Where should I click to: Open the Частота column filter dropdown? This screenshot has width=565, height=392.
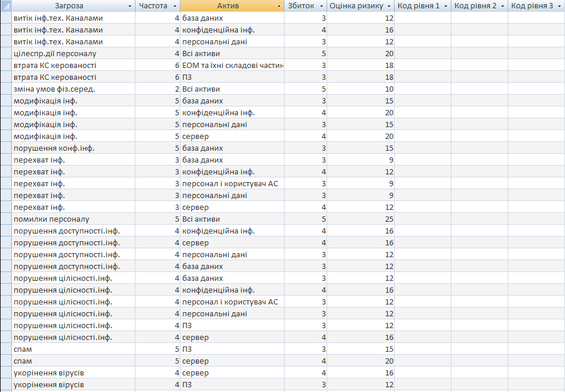pyautogui.click(x=175, y=6)
